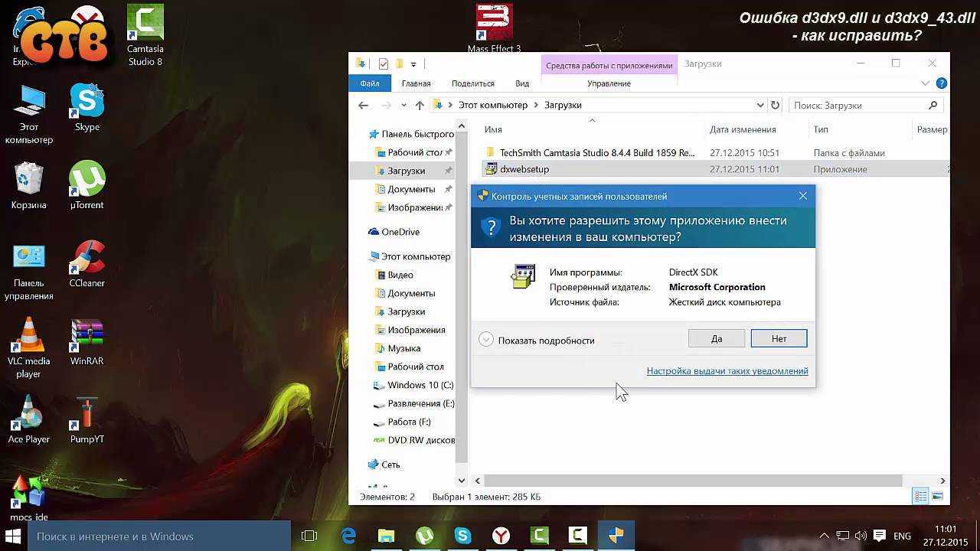The image size is (980, 551).
Task: Open Панель управления desktop icon
Action: (x=29, y=272)
